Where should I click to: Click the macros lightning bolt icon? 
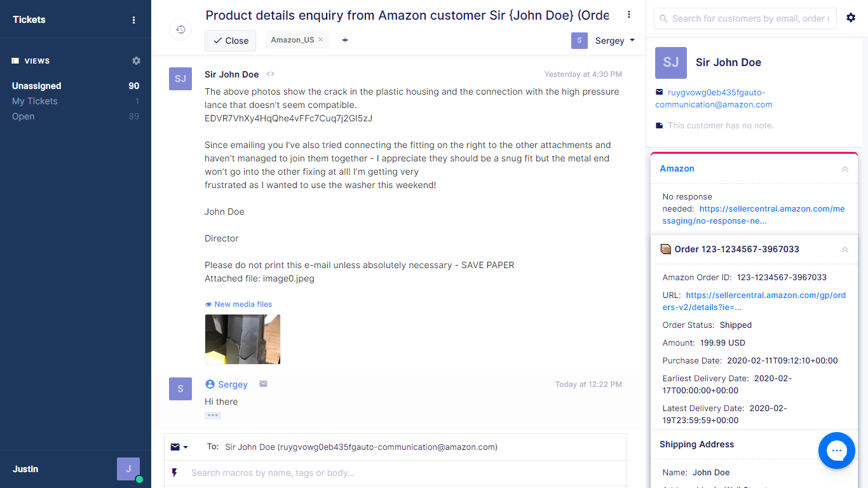coord(175,473)
